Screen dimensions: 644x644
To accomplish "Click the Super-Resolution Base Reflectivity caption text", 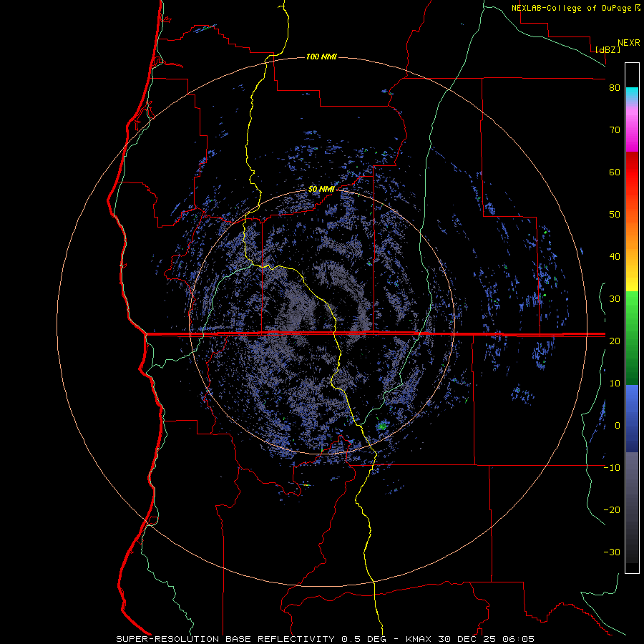I will click(x=326, y=639).
